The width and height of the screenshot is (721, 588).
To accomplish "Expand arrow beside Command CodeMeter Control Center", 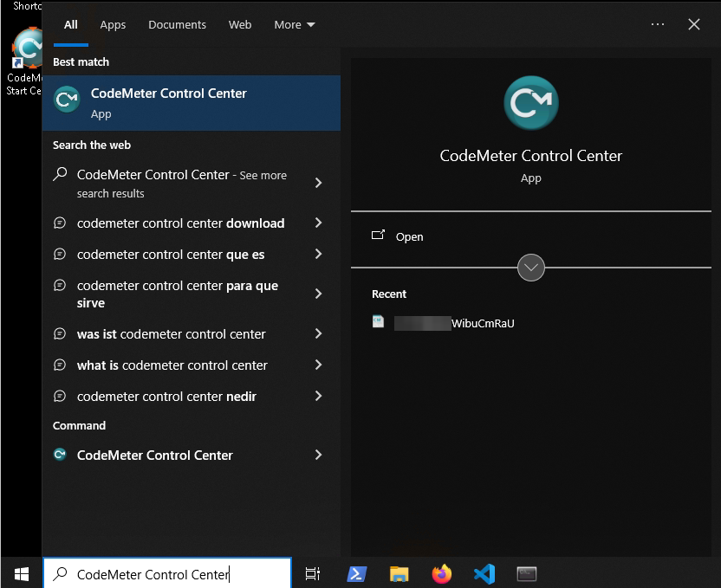I will [319, 455].
